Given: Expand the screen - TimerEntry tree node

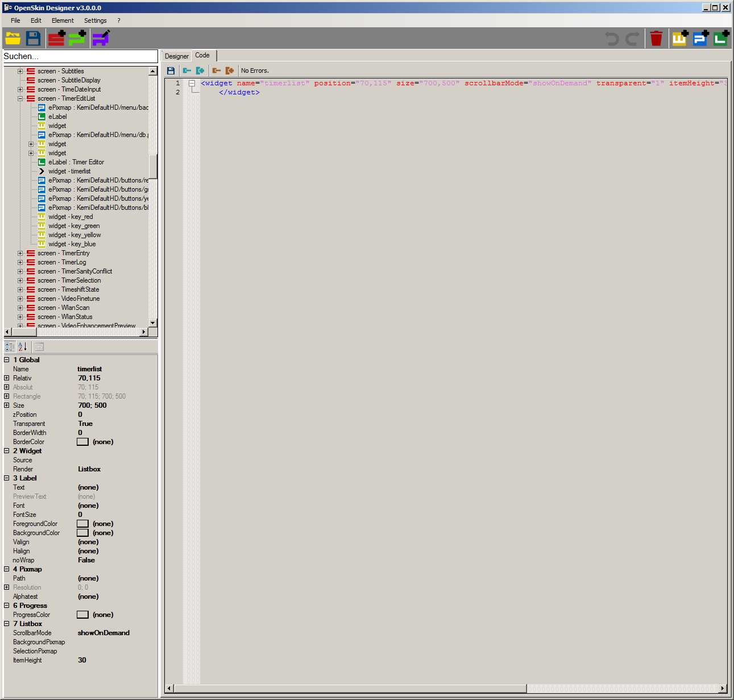Looking at the screenshot, I should click(x=20, y=253).
